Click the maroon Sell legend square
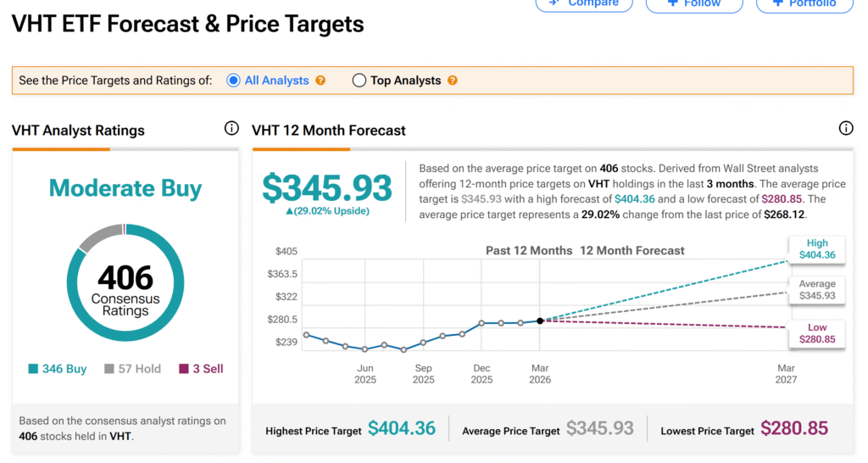Viewport: 868px width, 463px height. [183, 369]
